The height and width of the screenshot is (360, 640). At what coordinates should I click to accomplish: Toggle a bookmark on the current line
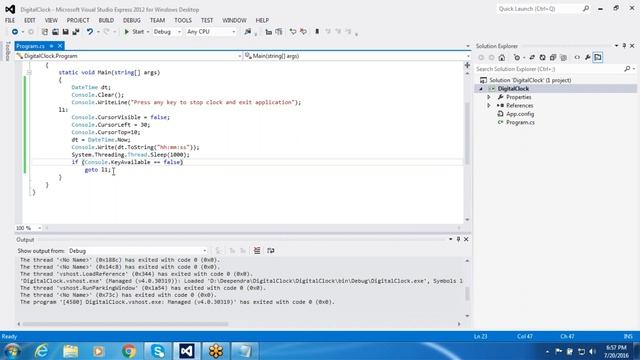pos(317,31)
